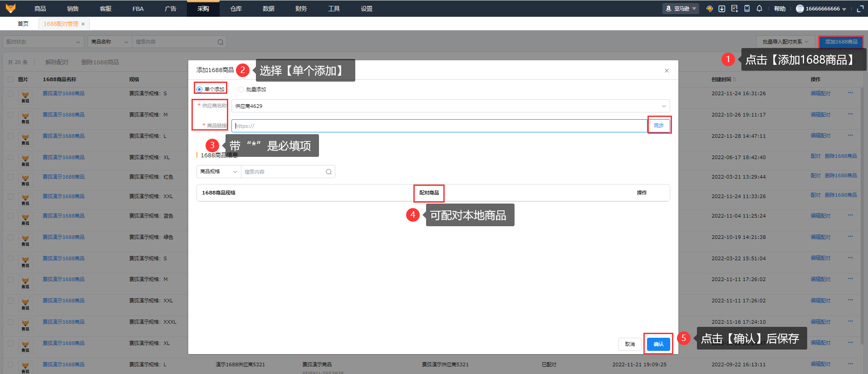Open the 亚马逊 marketplace dropdown

(x=681, y=9)
